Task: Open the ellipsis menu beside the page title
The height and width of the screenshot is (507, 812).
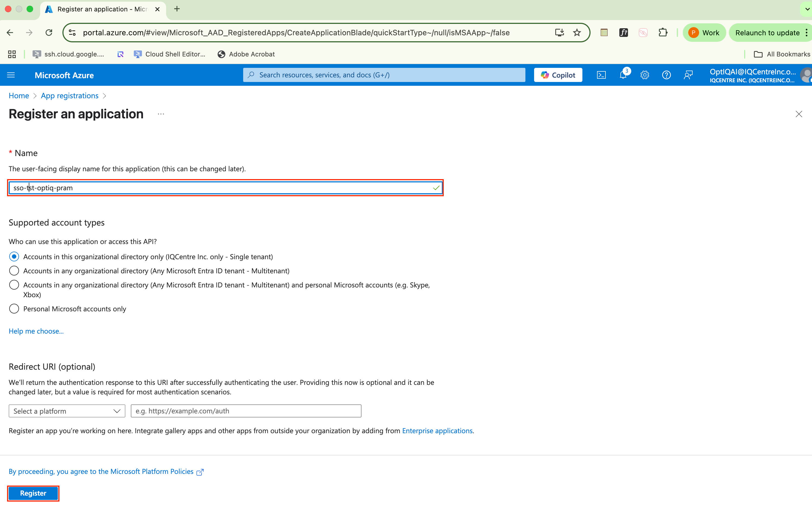Action: pyautogui.click(x=161, y=114)
